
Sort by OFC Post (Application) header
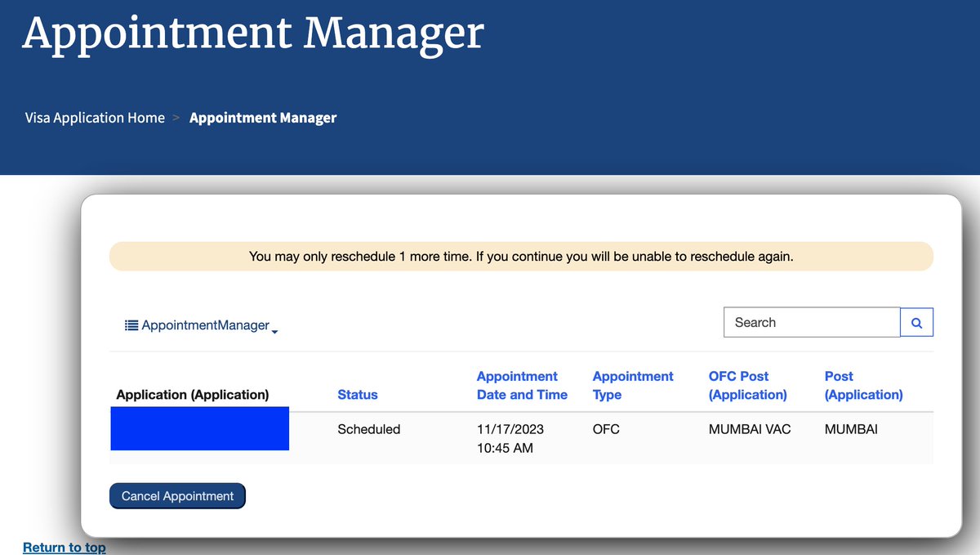coord(748,385)
